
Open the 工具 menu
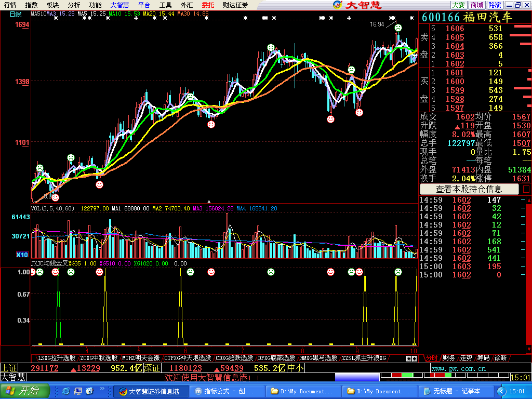(166, 5)
